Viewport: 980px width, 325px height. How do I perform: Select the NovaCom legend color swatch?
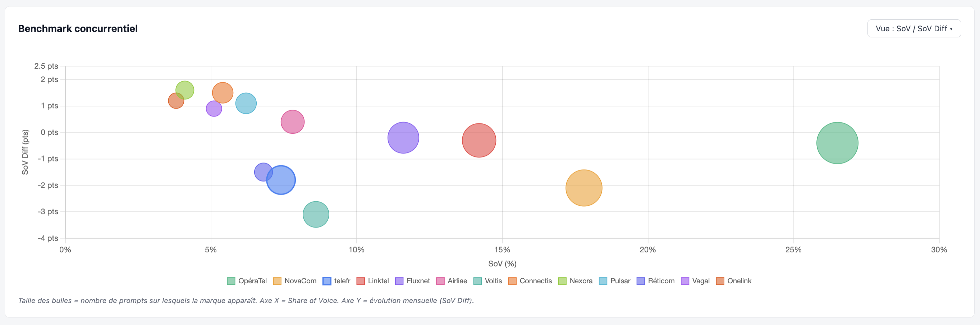[x=277, y=281]
